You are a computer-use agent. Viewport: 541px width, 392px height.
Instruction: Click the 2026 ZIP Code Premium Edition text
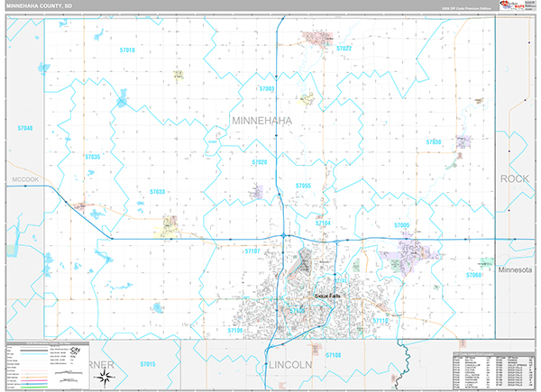pyautogui.click(x=462, y=9)
